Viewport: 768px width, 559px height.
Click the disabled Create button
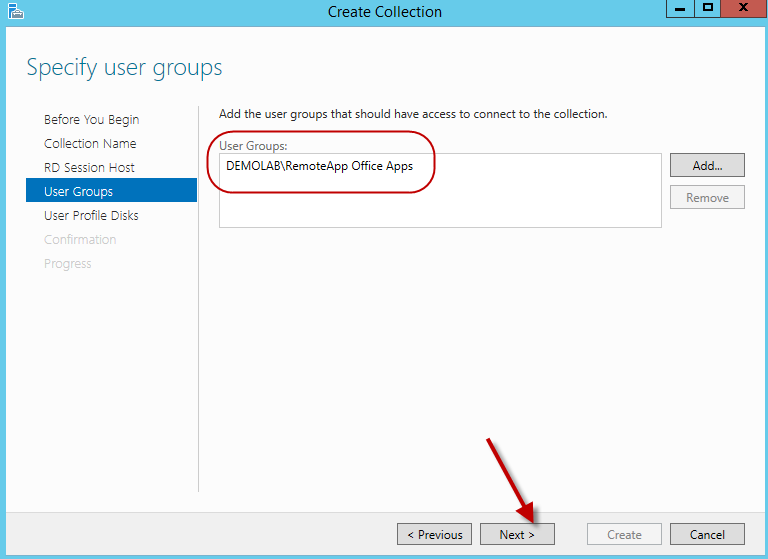(x=624, y=535)
